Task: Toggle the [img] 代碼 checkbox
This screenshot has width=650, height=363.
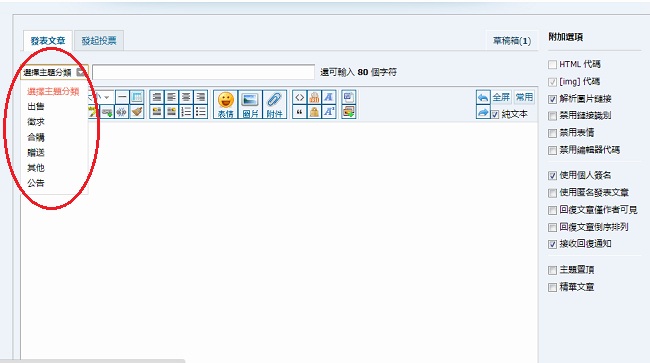Action: pos(552,82)
